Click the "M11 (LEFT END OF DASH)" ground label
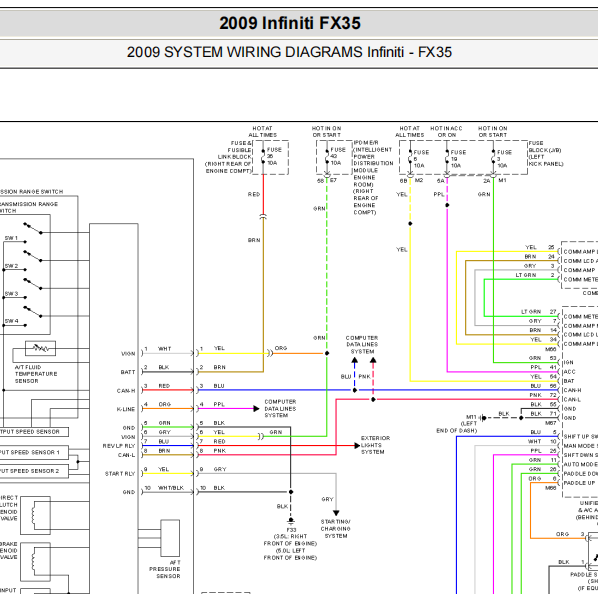Image resolution: width=598 pixels, height=594 pixels. point(458,424)
